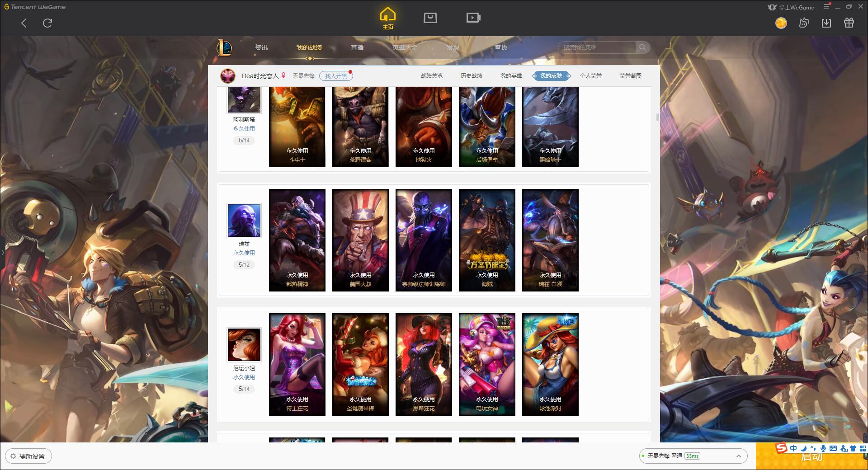Open the 美国大叔 Ryze skin card
This screenshot has width=868, height=470.
click(x=360, y=240)
